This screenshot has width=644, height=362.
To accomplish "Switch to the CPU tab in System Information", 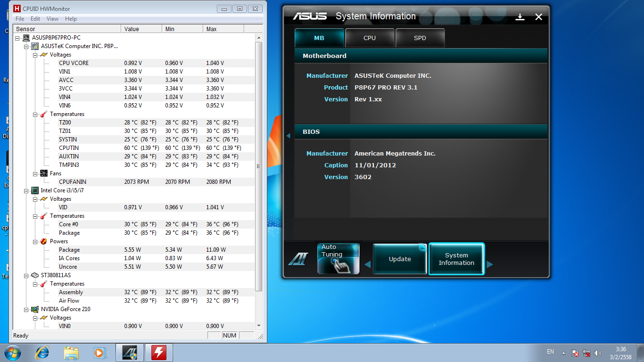I will pyautogui.click(x=370, y=38).
